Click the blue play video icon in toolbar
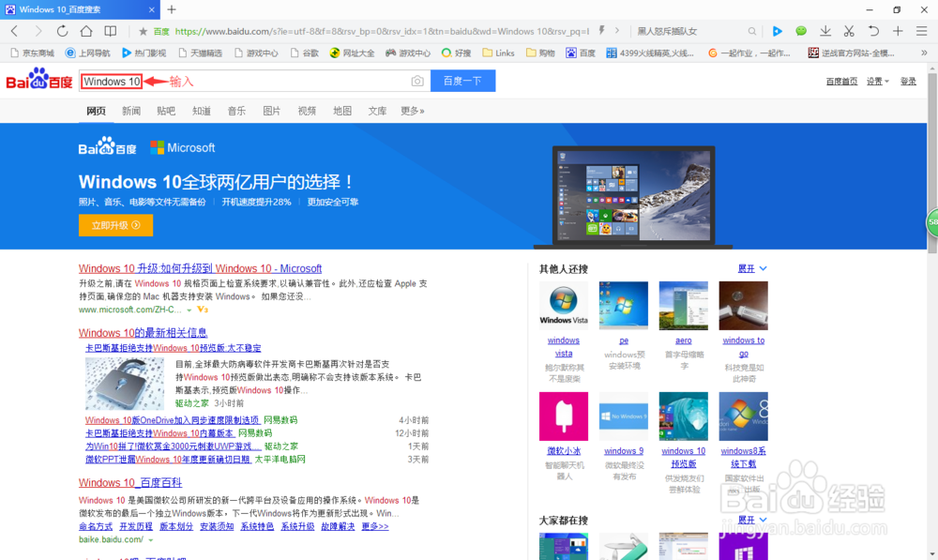 tap(777, 31)
